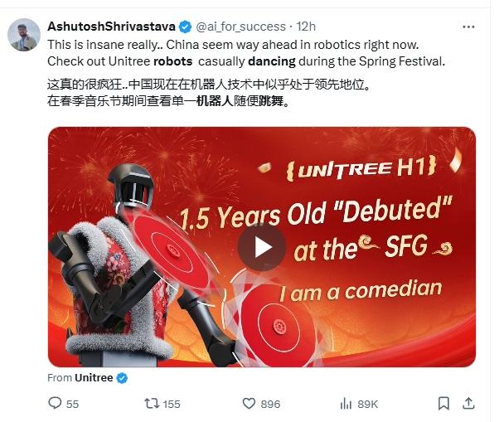The height and width of the screenshot is (422, 504).
Task: Repost using the retweet icon
Action: (x=151, y=403)
